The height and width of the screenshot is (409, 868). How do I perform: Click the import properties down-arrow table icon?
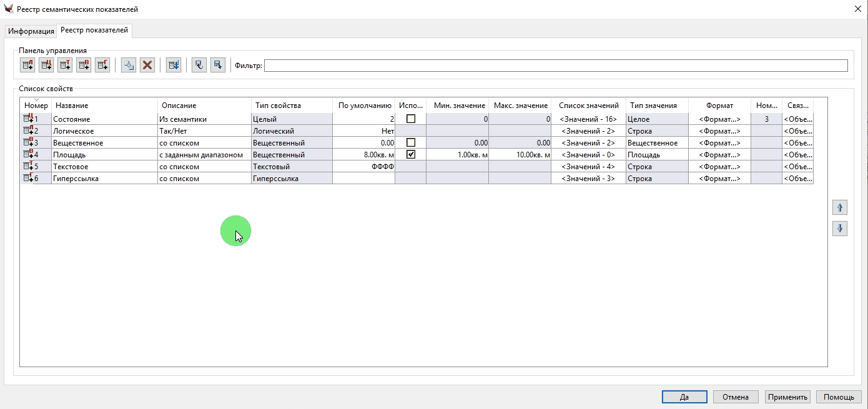click(174, 65)
